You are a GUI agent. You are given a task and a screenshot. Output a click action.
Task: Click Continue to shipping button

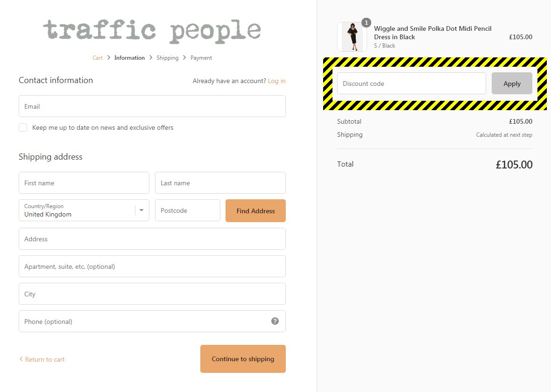coord(243,359)
